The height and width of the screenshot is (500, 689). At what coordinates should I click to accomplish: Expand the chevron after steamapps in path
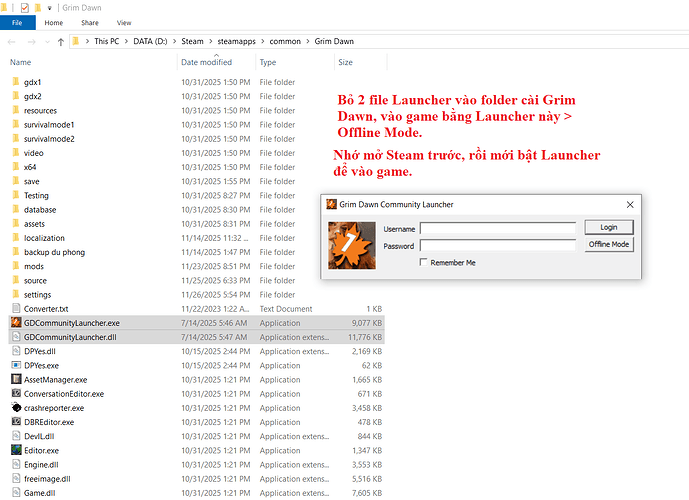pos(264,42)
